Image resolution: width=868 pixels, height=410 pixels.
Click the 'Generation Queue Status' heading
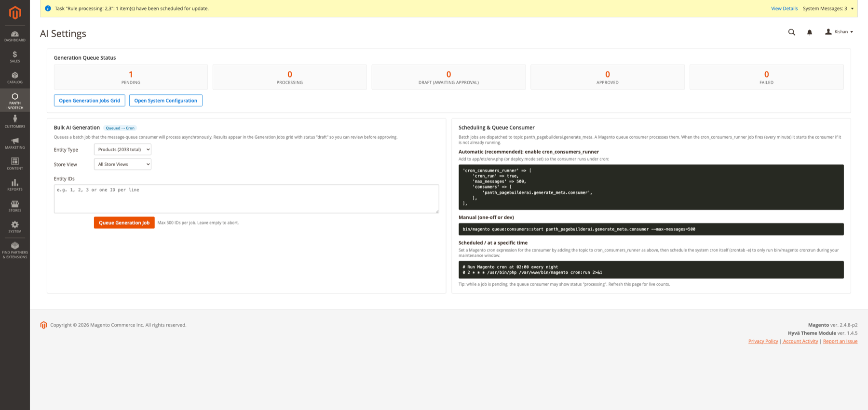(x=85, y=58)
